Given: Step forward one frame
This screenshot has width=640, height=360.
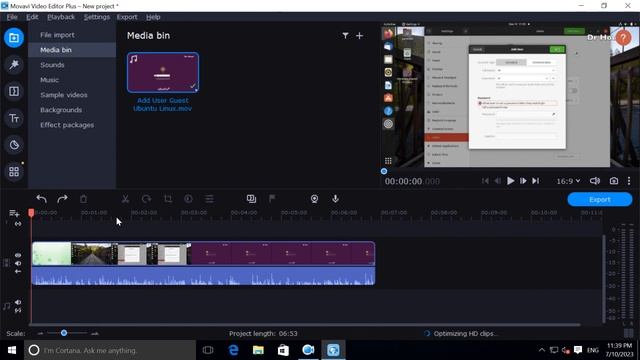Looking at the screenshot, I should (523, 181).
